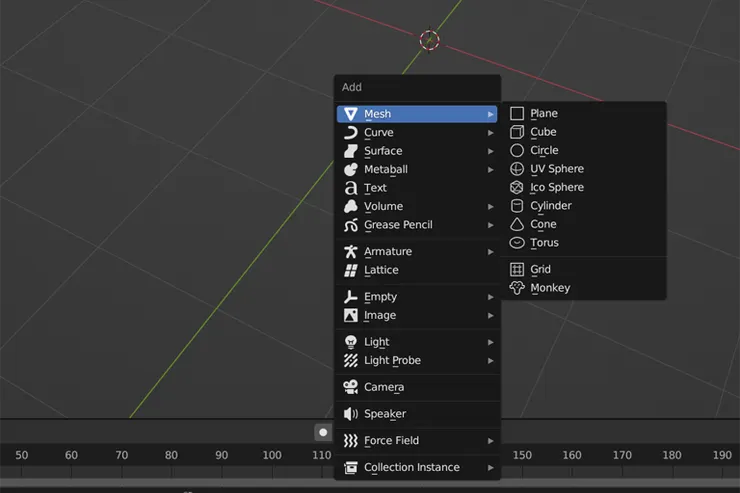
Task: Click the Volume cloud icon
Action: tap(351, 206)
